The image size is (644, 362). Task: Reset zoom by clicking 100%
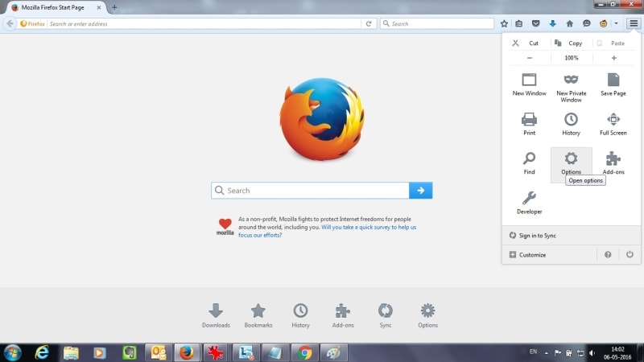point(572,58)
